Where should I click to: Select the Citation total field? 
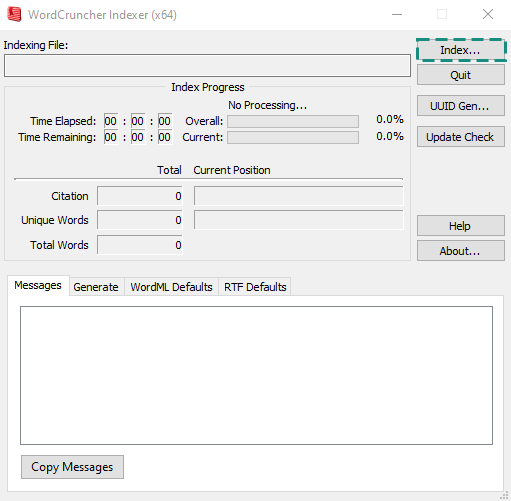(140, 196)
